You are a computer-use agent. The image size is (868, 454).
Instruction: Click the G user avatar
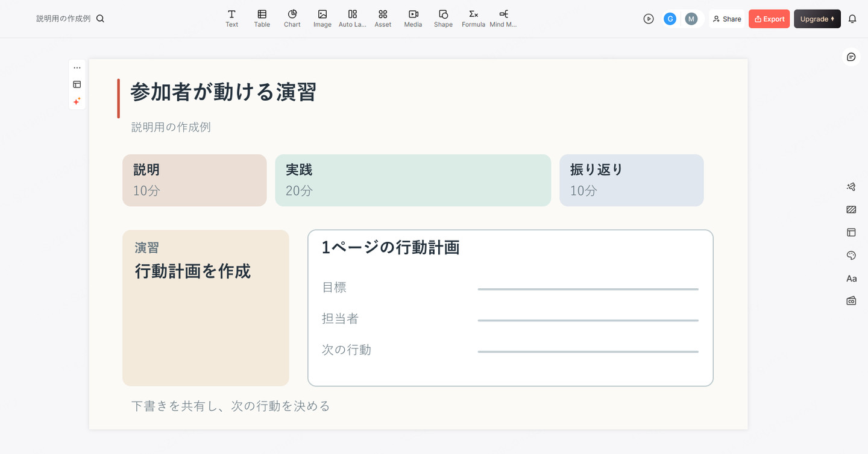[x=670, y=19]
